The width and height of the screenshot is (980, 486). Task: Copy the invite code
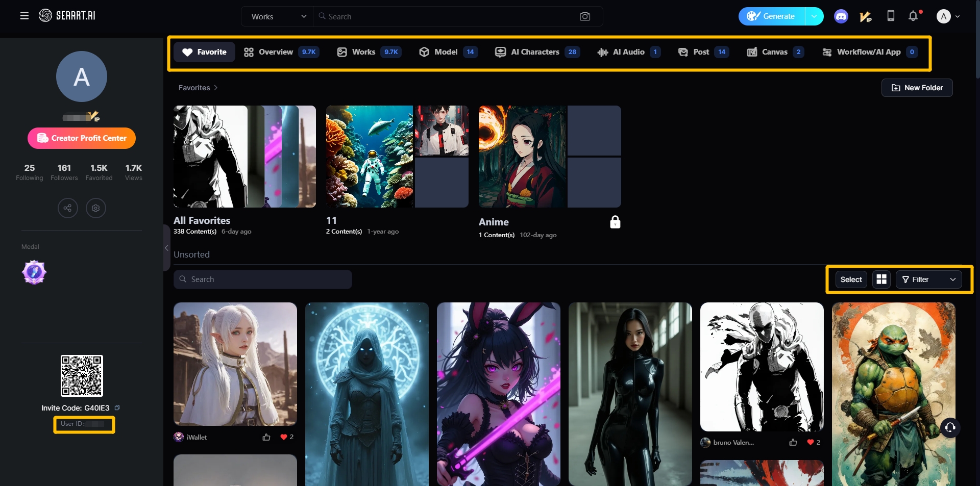(117, 408)
